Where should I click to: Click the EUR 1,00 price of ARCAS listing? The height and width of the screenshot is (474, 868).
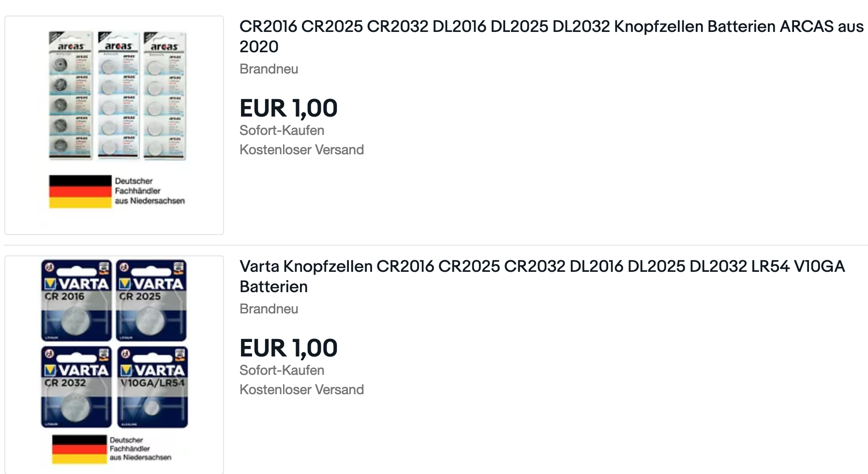pyautogui.click(x=288, y=108)
